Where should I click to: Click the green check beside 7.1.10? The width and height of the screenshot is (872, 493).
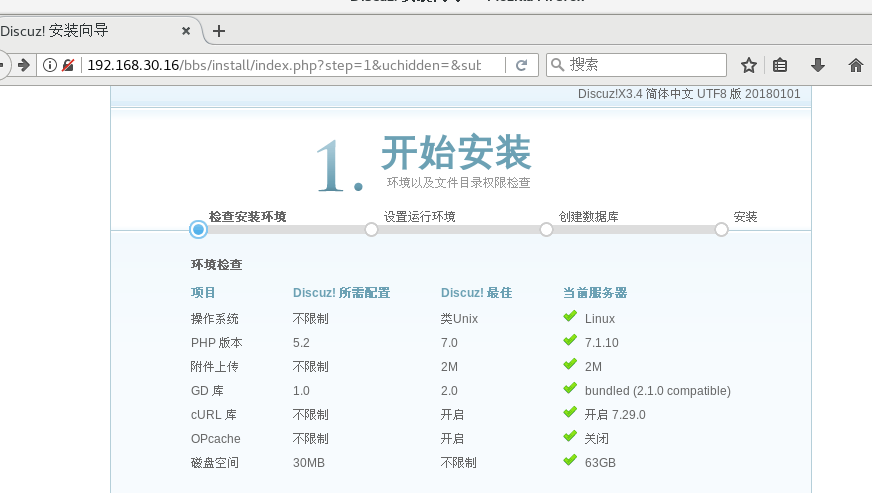[570, 341]
